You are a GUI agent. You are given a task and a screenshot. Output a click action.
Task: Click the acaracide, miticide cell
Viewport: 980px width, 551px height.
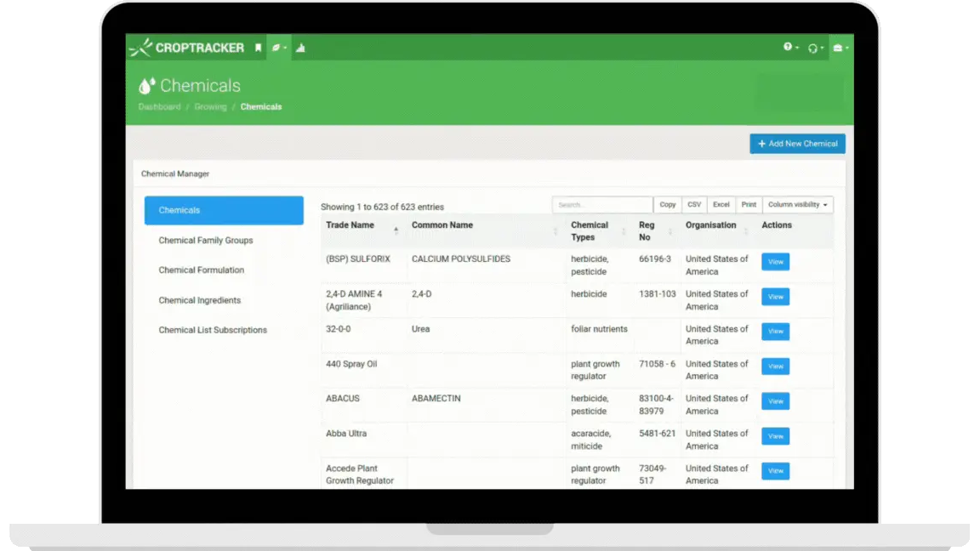click(590, 440)
